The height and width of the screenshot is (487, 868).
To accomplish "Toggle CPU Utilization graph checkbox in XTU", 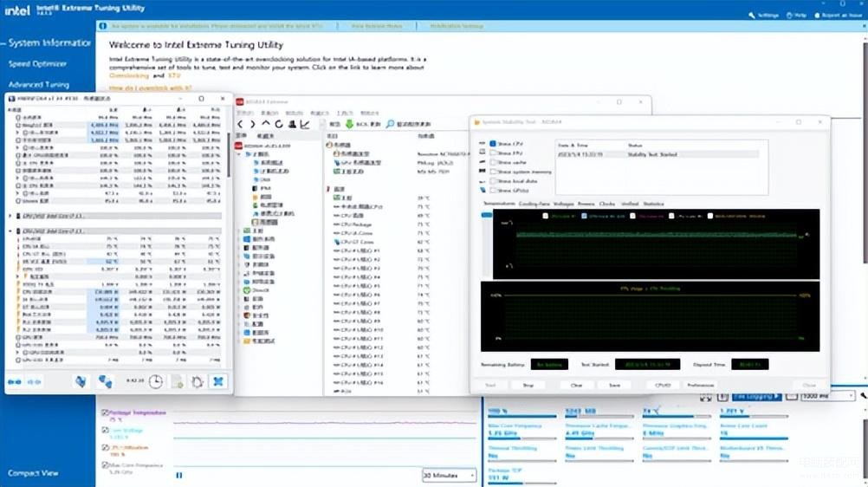I will [x=105, y=447].
